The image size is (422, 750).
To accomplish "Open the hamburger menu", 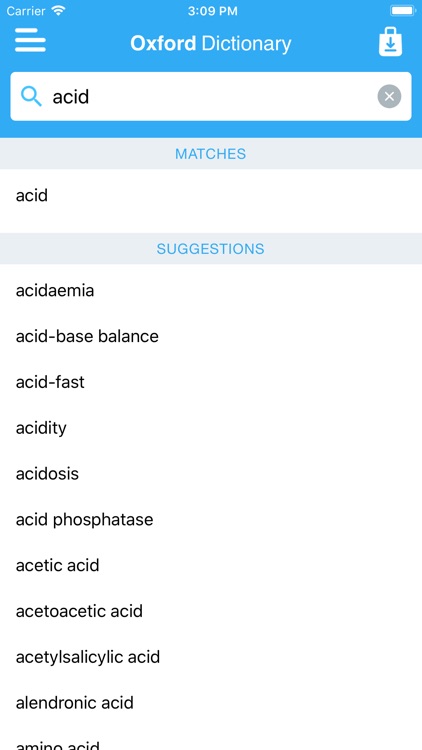I will 30,40.
